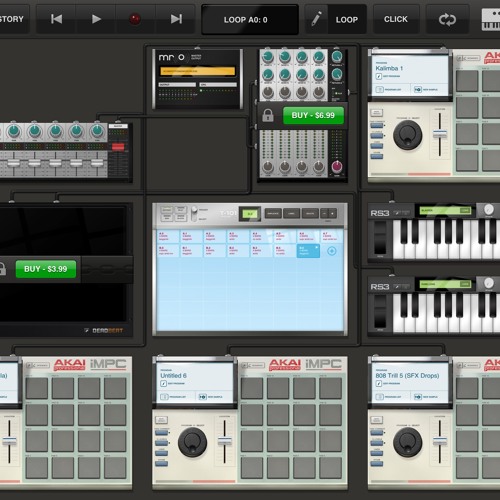Image resolution: width=500 pixels, height=500 pixels.
Task: Turn the data wheel on the Kalimba 1 iMPC
Action: 408,135
